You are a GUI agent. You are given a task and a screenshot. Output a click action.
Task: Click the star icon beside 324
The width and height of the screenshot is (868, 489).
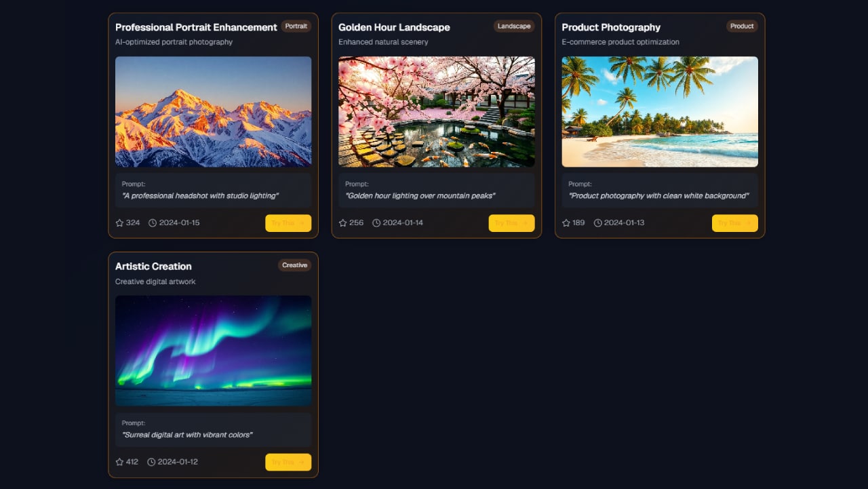point(119,222)
